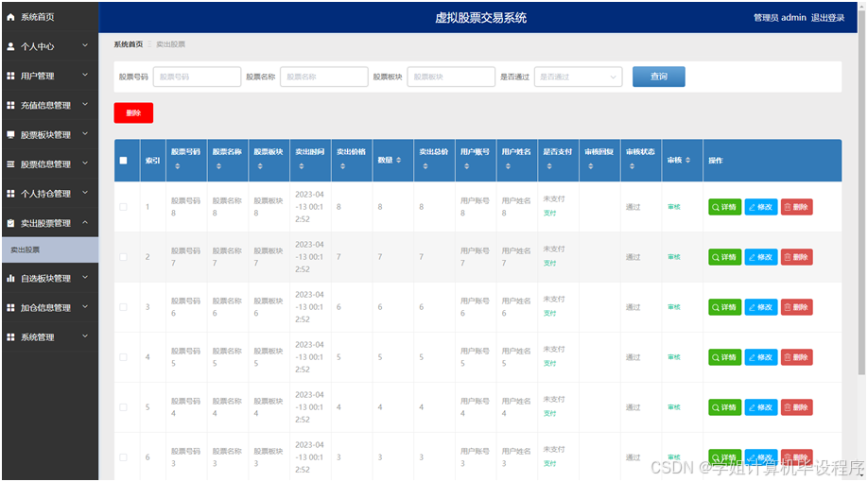The width and height of the screenshot is (868, 482).
Task: Click 退出登录 to log out
Action: 827,18
